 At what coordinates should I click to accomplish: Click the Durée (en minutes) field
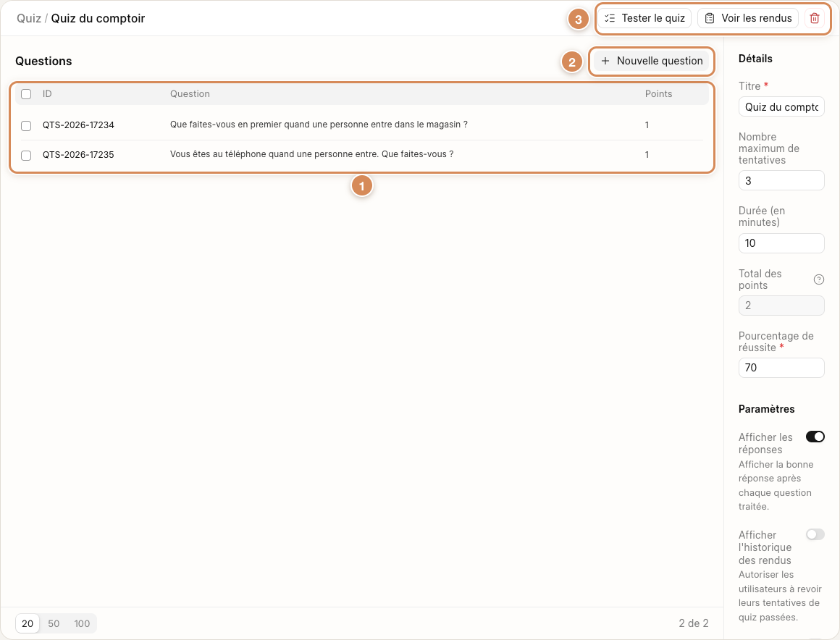click(x=781, y=243)
